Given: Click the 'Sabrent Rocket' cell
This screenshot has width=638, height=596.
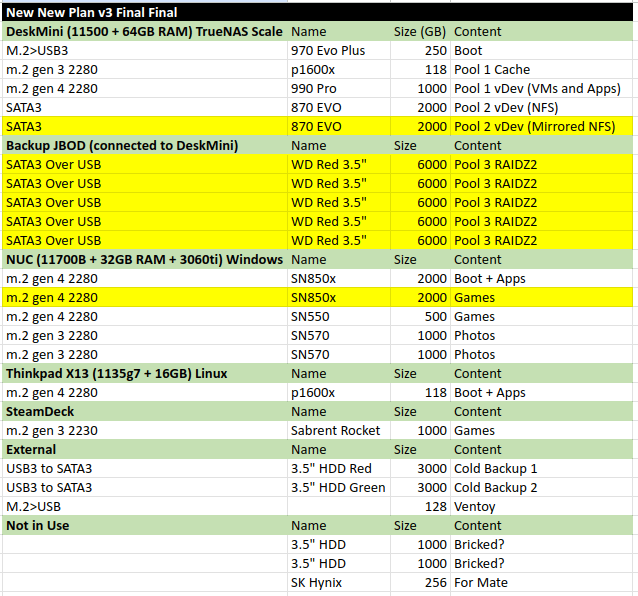Looking at the screenshot, I should [339, 430].
